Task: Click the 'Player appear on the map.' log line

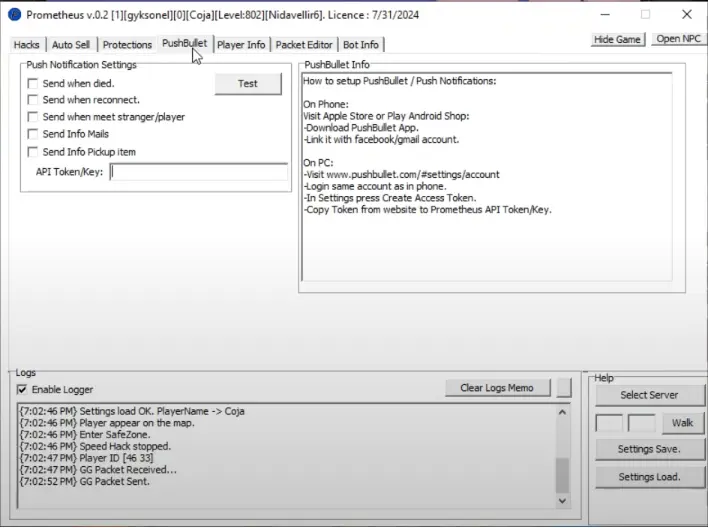Action: click(107, 423)
